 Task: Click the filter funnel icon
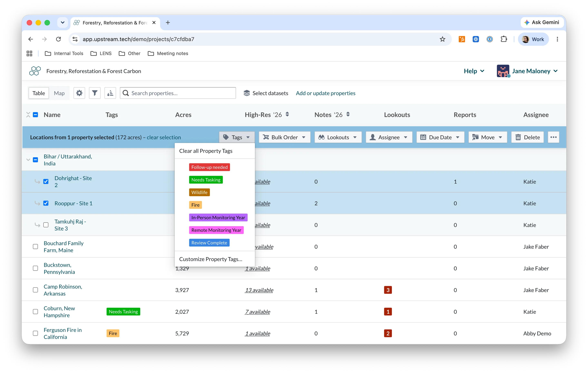95,93
